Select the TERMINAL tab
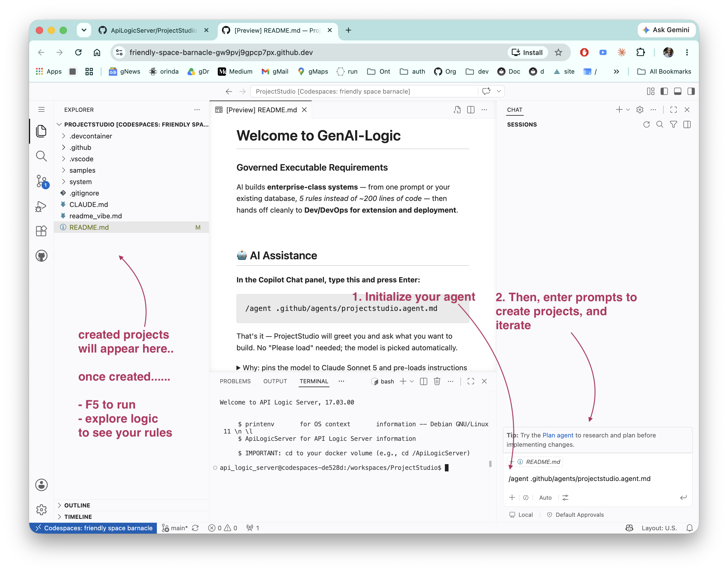728x572 pixels. tap(314, 381)
